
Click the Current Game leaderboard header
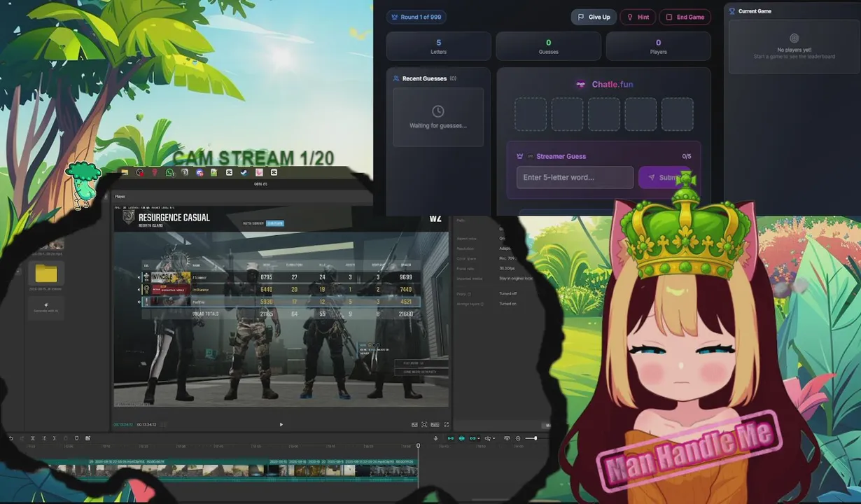(x=750, y=11)
